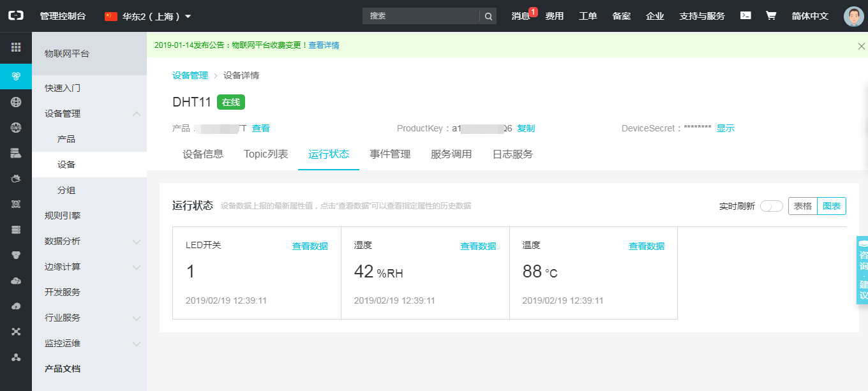Open the Topic列表 tab
868x391 pixels.
[266, 154]
